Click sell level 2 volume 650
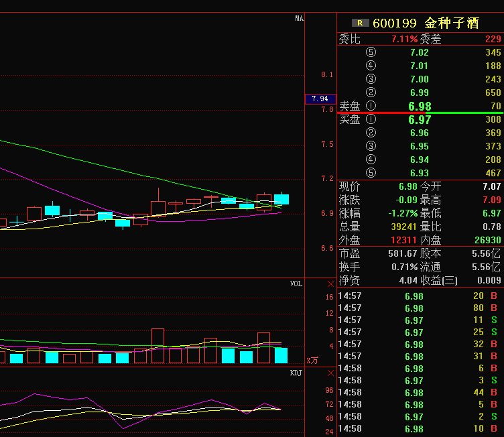This screenshot has width=504, height=437. (x=493, y=92)
